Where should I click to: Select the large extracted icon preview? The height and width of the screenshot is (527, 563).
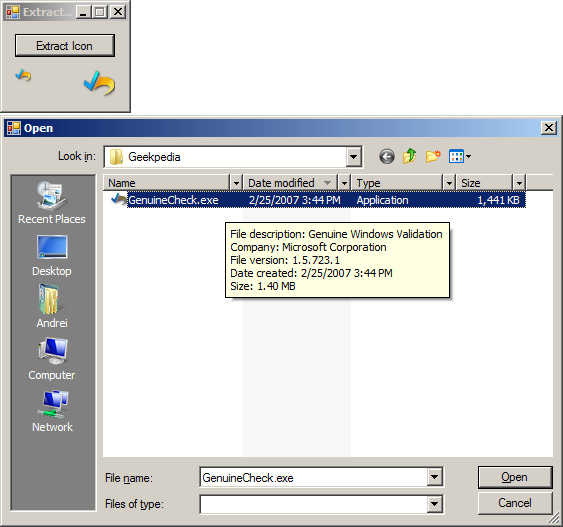99,83
